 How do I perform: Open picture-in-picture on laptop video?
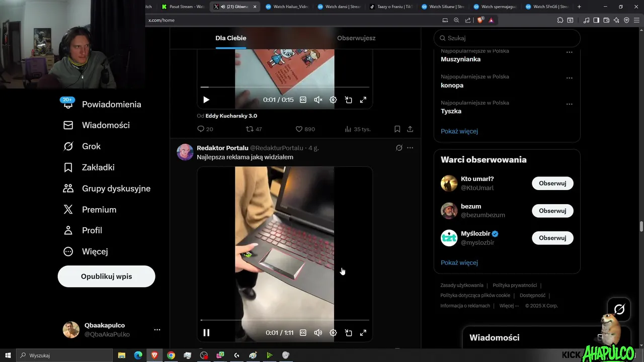coord(348,333)
